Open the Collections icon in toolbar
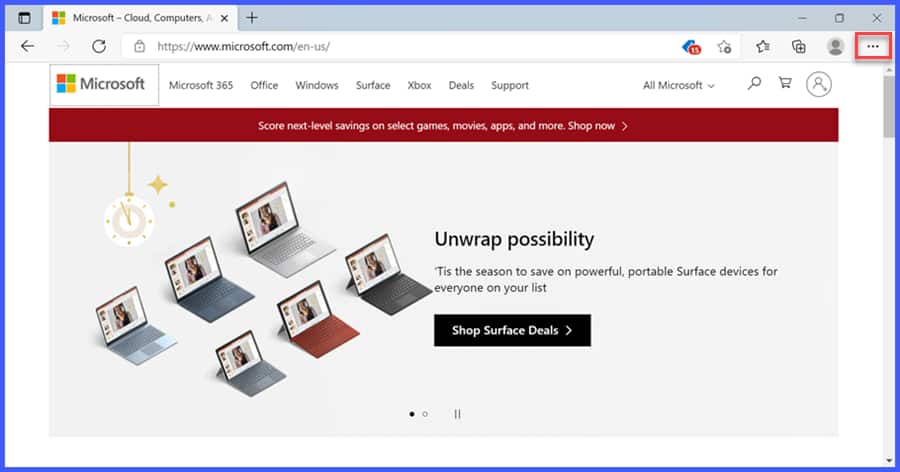Image resolution: width=900 pixels, height=472 pixels. [798, 47]
